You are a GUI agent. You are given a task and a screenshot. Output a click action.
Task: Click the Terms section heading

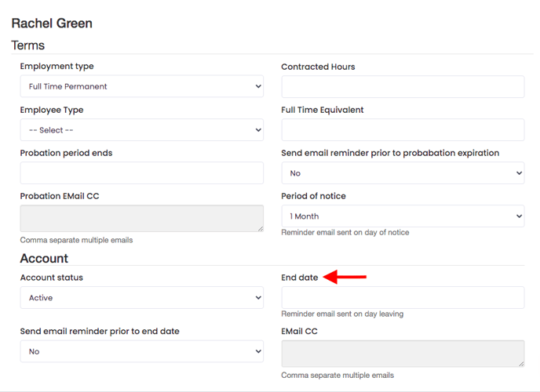[27, 45]
